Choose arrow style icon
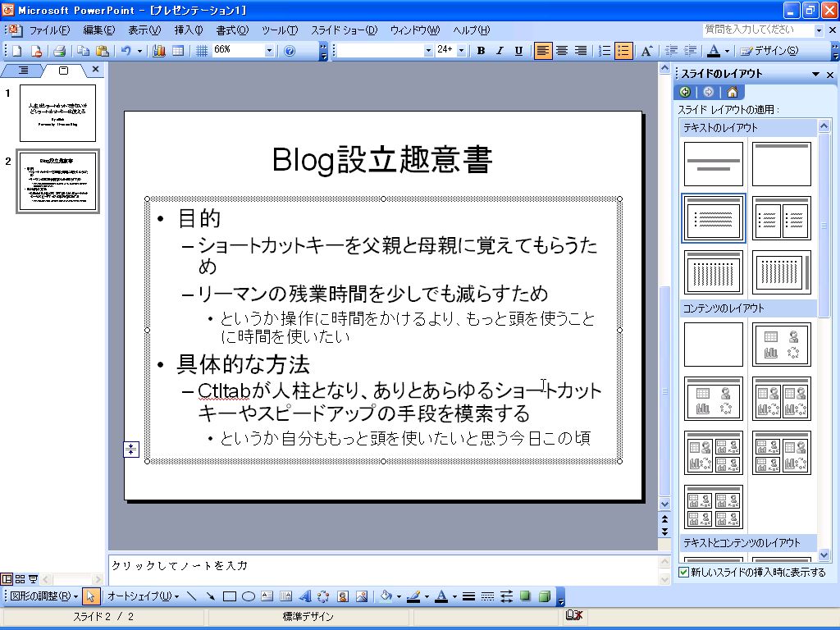 point(506,596)
